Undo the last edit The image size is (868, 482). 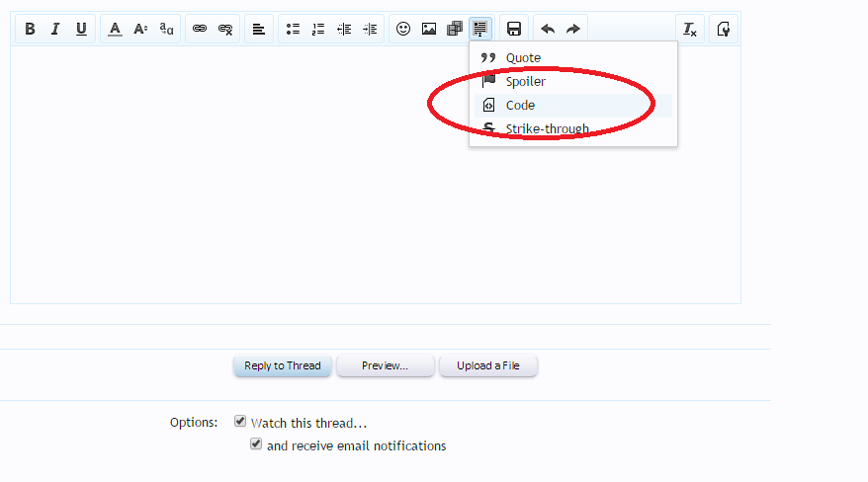(548, 29)
